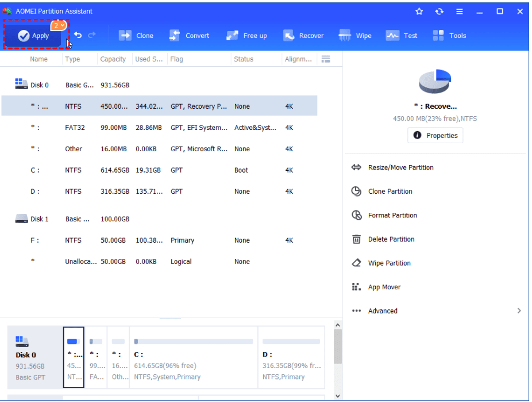This screenshot has width=532, height=402.
Task: Click the Clone toolbar icon
Action: click(125, 35)
